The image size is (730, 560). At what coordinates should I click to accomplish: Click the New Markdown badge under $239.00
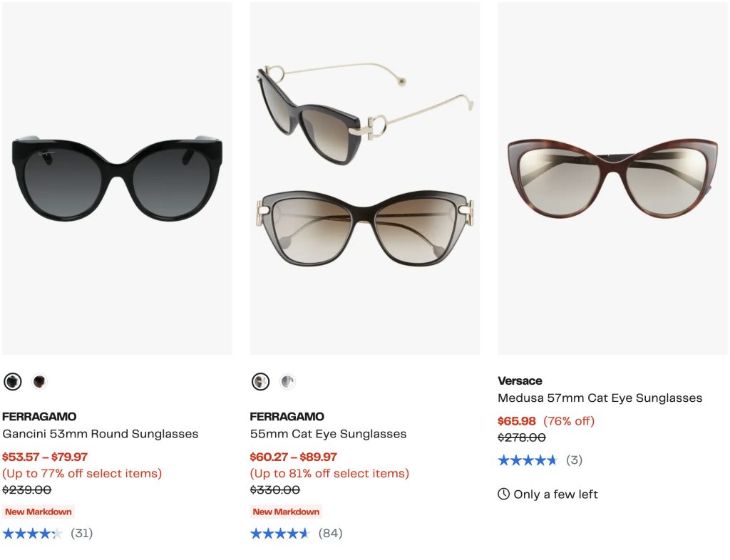pos(38,512)
